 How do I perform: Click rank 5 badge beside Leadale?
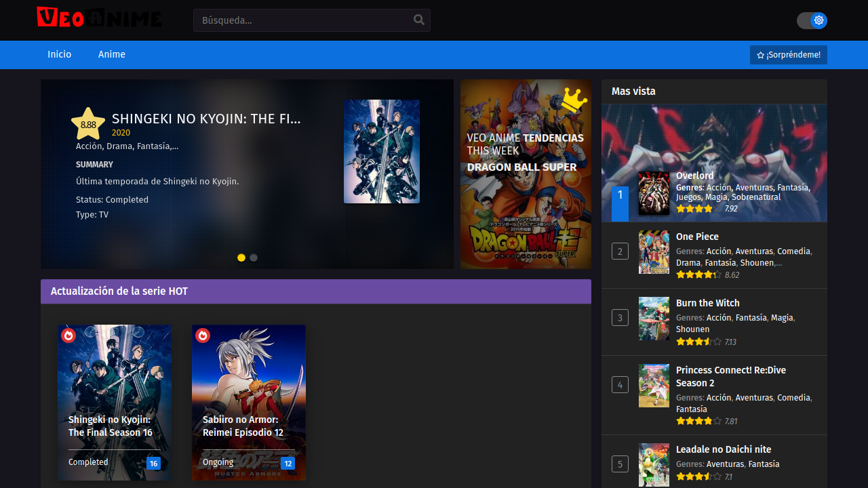coord(620,464)
